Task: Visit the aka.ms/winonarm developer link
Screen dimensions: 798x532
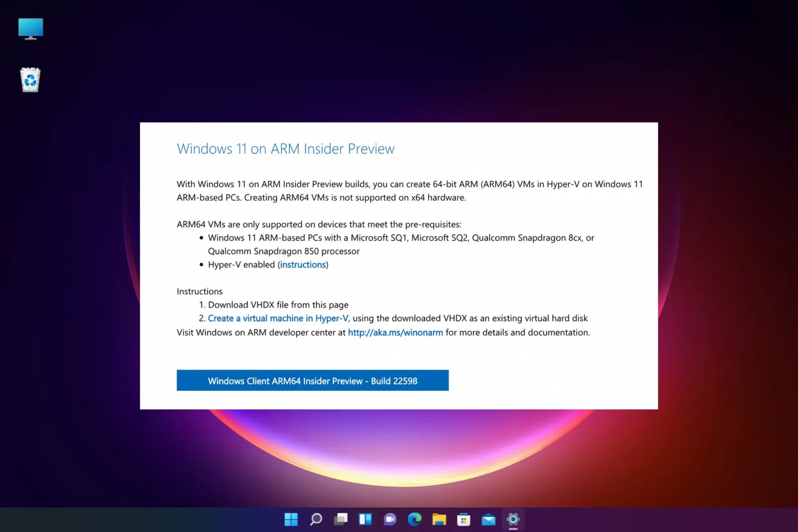Action: (395, 332)
